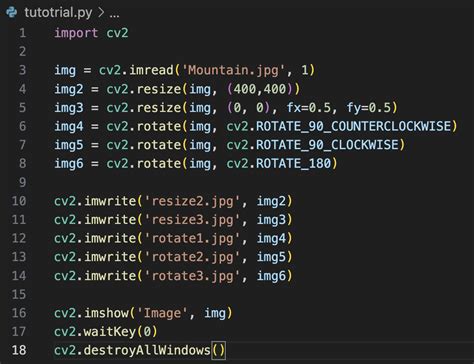The width and height of the screenshot is (474, 364).
Task: Click line number 1 in gutter
Action: (x=22, y=33)
